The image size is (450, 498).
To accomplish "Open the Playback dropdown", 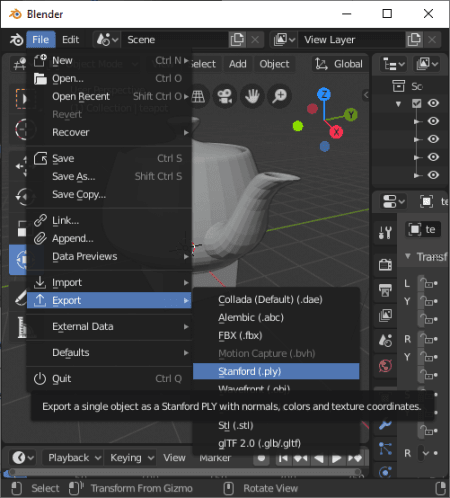I will click(x=73, y=458).
